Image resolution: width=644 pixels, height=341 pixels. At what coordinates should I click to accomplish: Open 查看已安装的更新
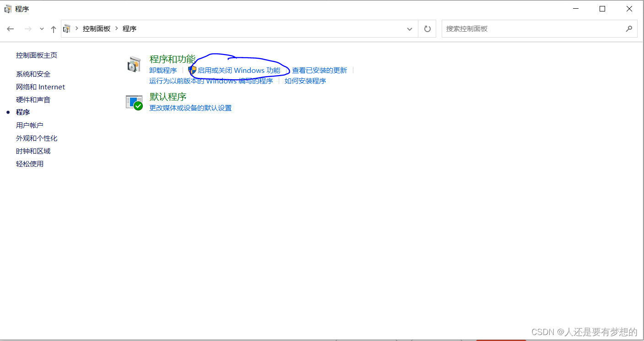point(319,70)
